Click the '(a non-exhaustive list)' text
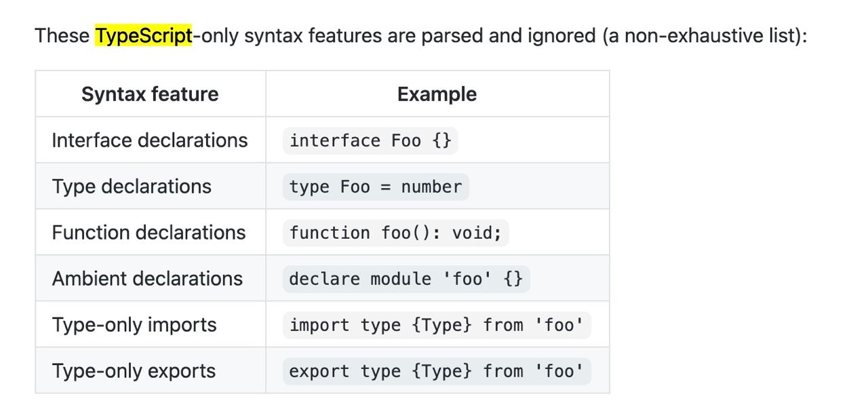The image size is (868, 420). [702, 35]
